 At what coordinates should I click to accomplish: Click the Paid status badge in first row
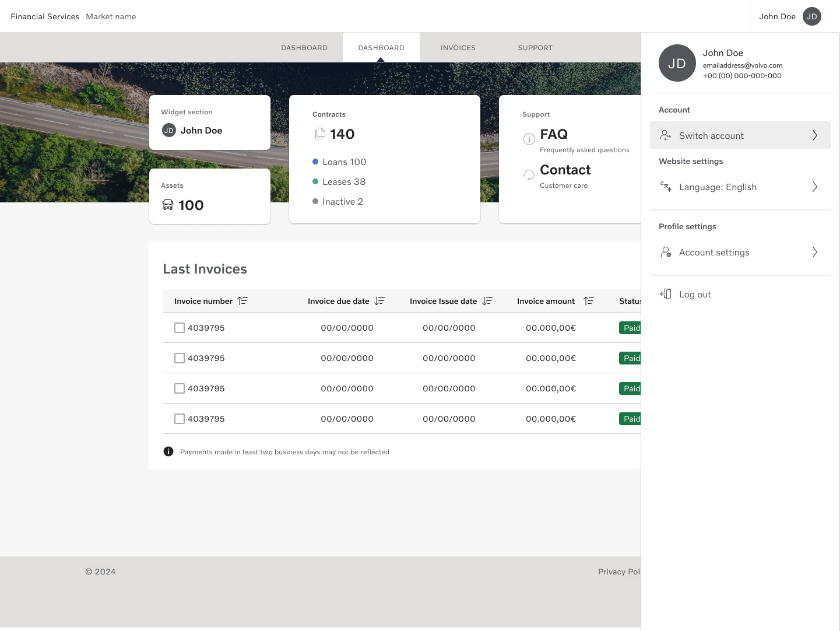pyautogui.click(x=630, y=328)
